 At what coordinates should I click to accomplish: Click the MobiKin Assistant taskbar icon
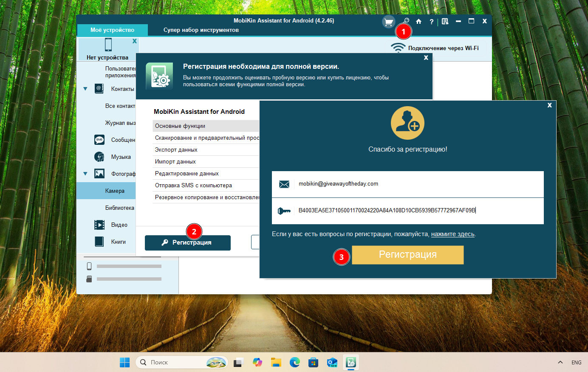351,362
